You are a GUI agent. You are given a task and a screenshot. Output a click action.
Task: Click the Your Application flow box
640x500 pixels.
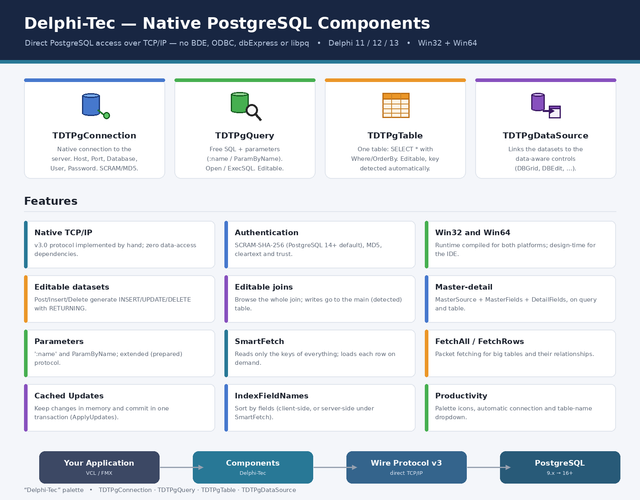pos(99,467)
